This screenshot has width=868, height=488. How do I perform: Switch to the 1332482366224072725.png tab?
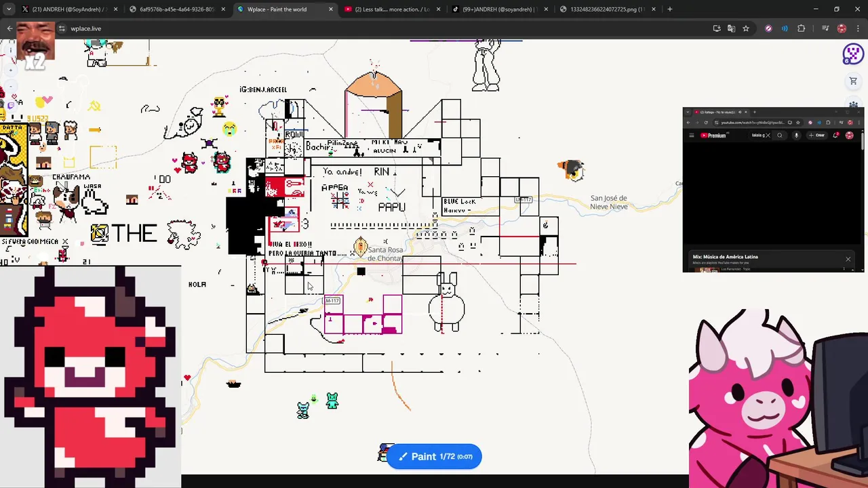pos(607,9)
